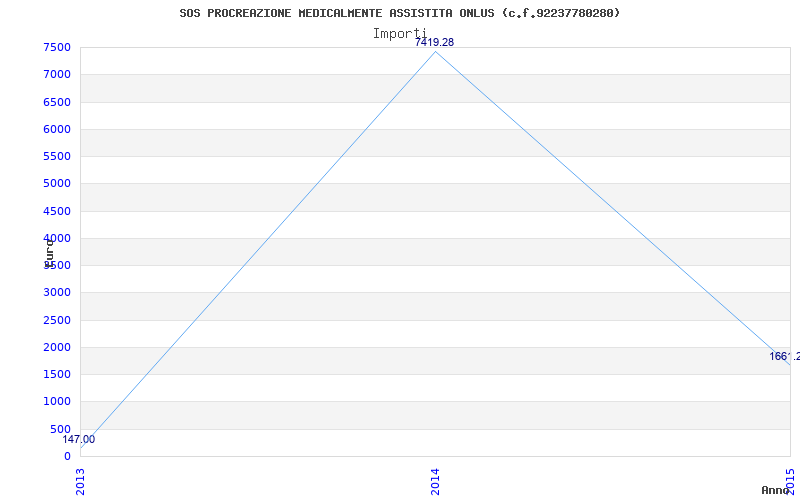The height and width of the screenshot is (500, 800).
Task: Select the 147.00 data label
Action: (79, 439)
